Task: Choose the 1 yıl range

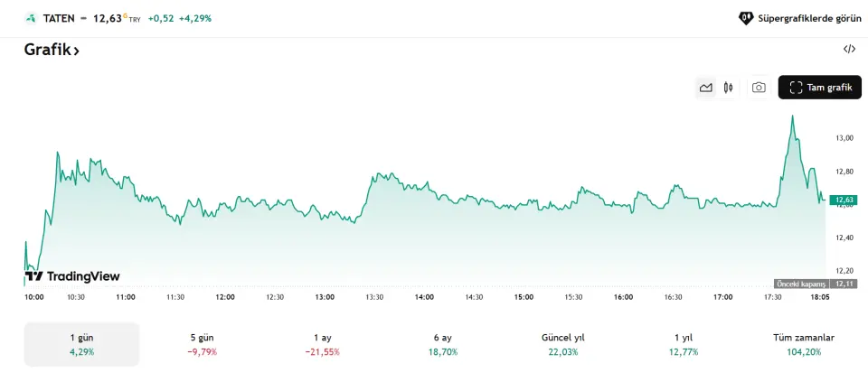Action: tap(683, 344)
